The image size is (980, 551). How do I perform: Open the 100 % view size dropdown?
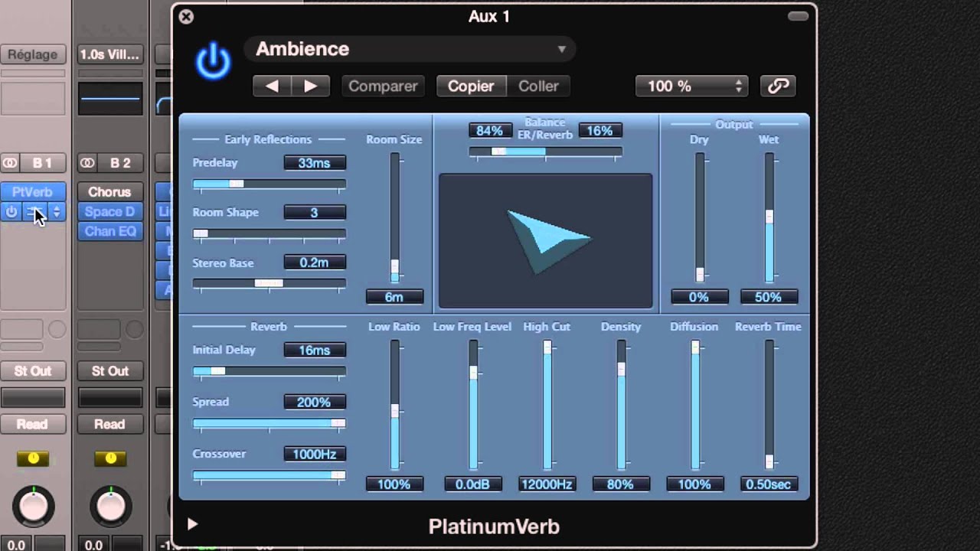click(x=692, y=86)
